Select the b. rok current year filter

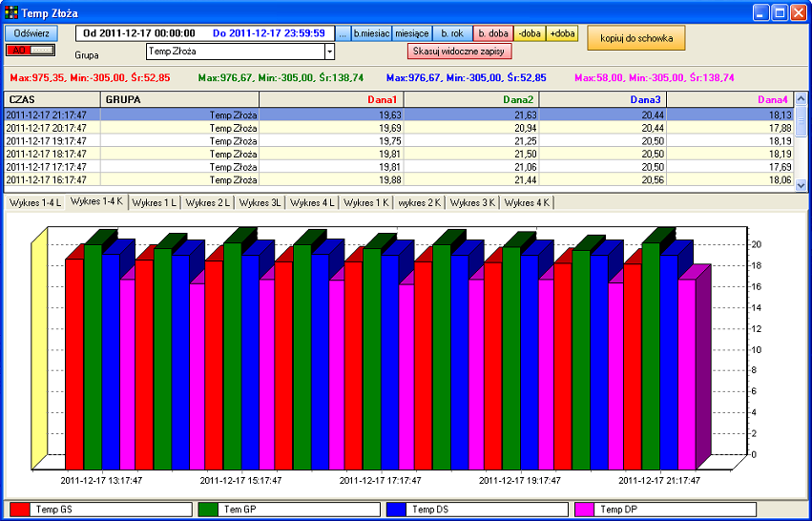(452, 33)
